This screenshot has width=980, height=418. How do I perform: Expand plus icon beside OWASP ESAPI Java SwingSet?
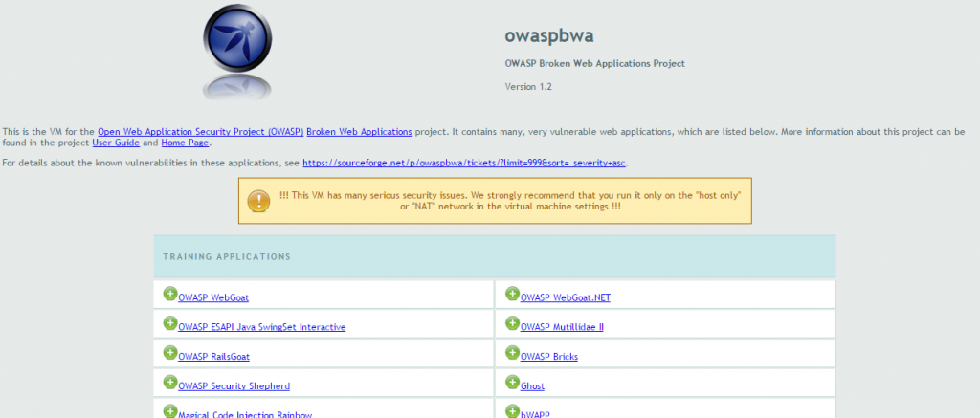(170, 323)
